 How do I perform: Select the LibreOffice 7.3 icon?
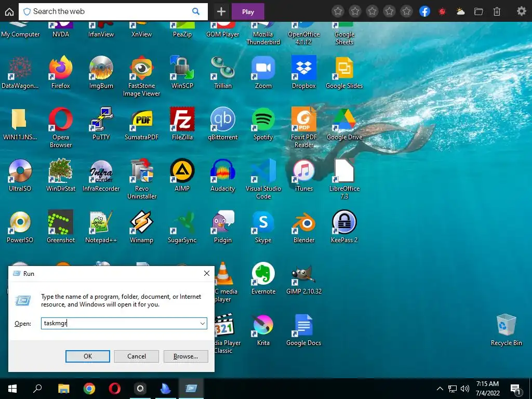click(344, 179)
